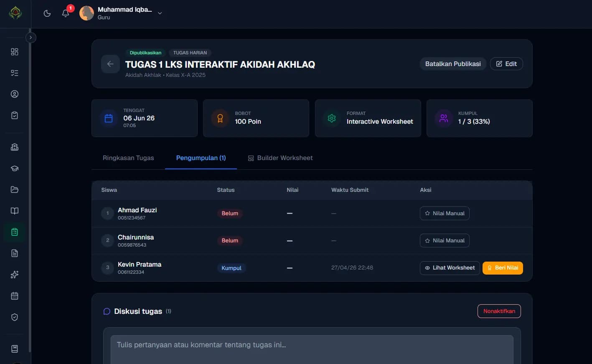Viewport: 592px width, 364px height.
Task: Click the people icon on Kumpul card
Action: pyautogui.click(x=444, y=118)
